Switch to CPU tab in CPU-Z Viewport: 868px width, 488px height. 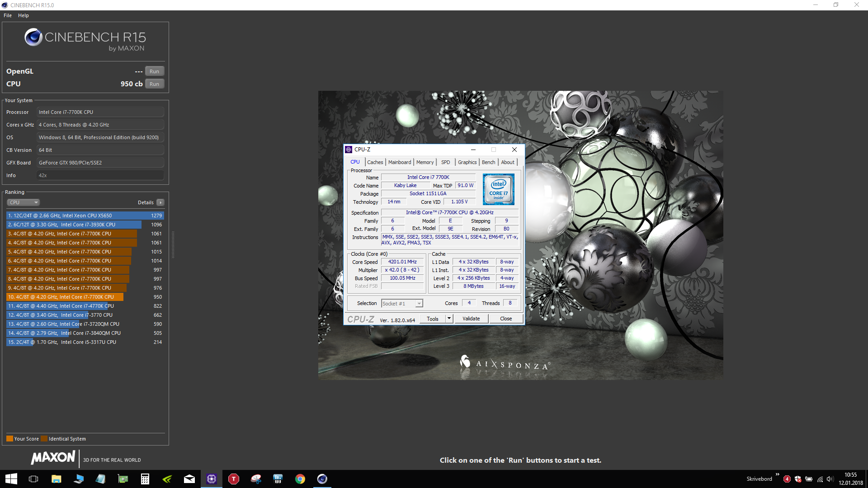(x=355, y=162)
